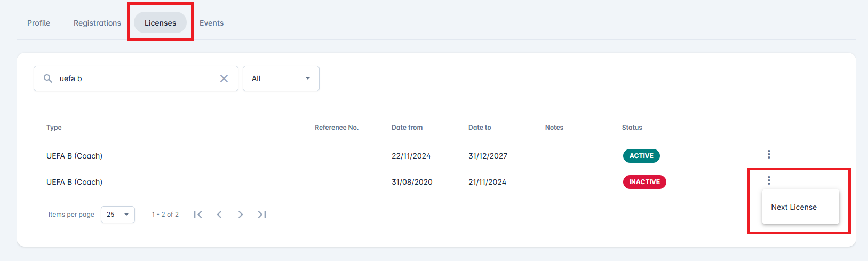The image size is (868, 261).
Task: Open the actions menu for the active license
Action: [769, 154]
